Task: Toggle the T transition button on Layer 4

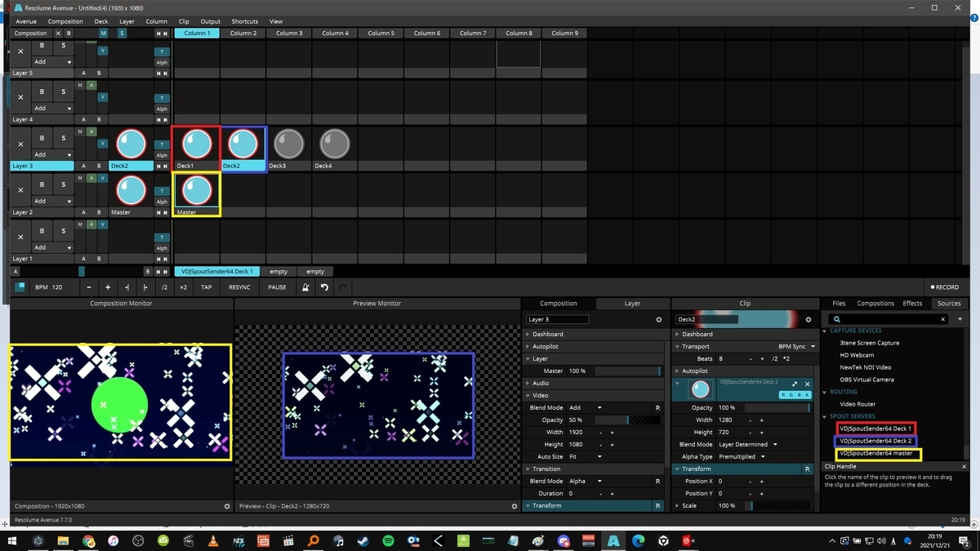Action: (x=162, y=98)
